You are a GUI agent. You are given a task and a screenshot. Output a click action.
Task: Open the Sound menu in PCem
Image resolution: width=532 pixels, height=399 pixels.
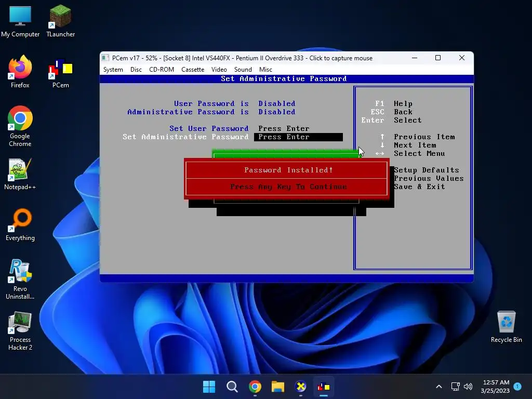point(243,70)
